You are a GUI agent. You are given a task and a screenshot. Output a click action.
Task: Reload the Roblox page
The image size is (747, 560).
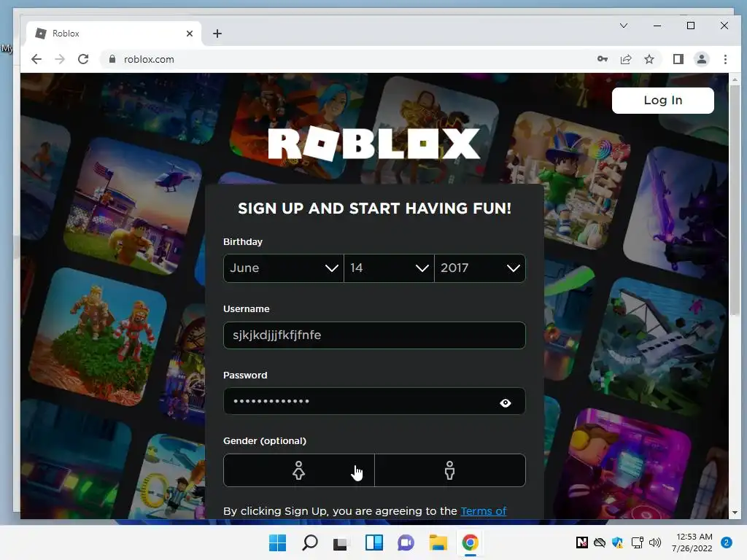(83, 59)
